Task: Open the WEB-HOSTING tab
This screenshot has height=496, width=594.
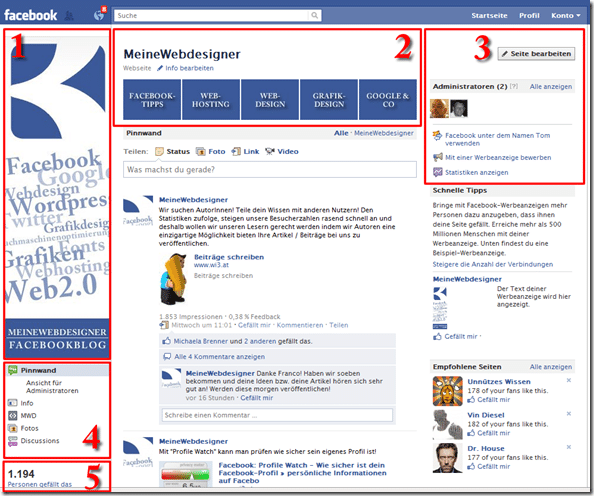Action: pos(211,100)
